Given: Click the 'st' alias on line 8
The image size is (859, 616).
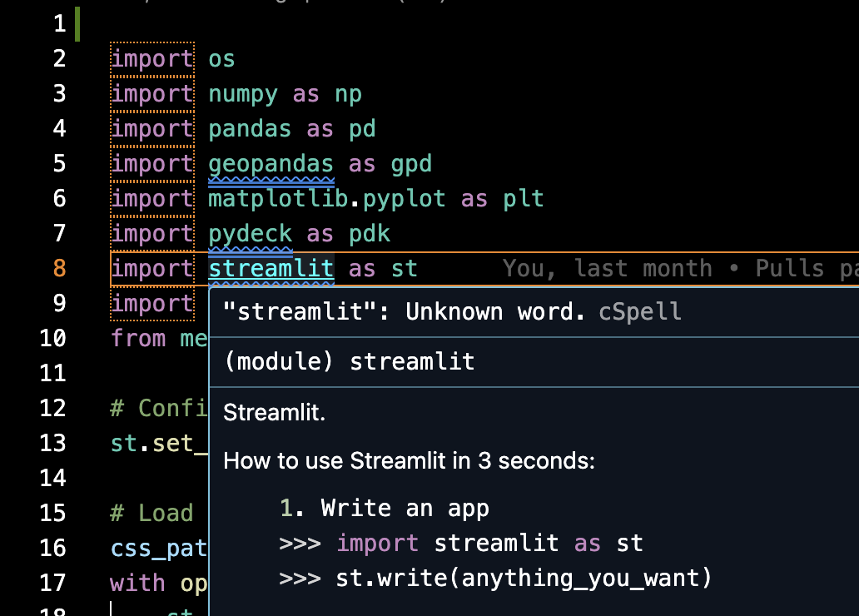Looking at the screenshot, I should 405,269.
